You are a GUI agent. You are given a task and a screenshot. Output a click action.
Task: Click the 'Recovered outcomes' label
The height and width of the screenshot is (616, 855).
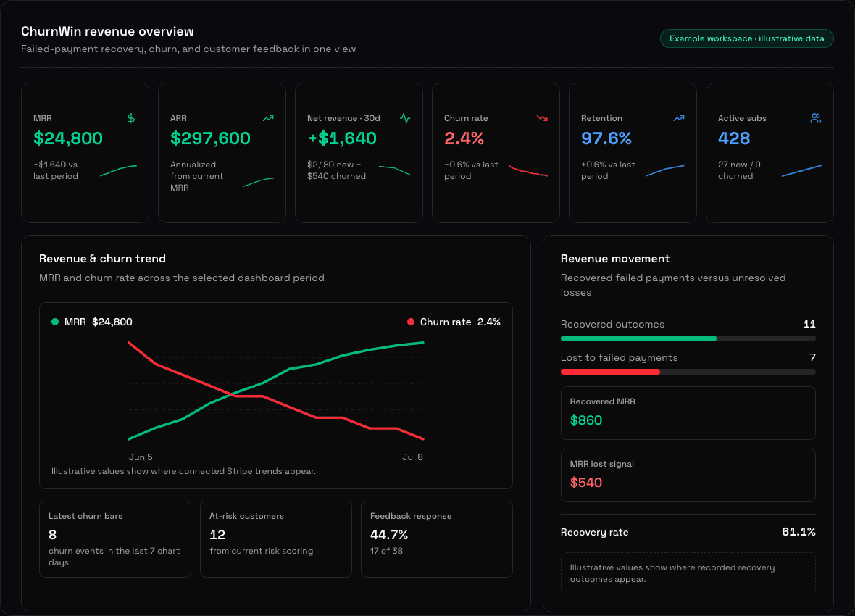pyautogui.click(x=612, y=324)
